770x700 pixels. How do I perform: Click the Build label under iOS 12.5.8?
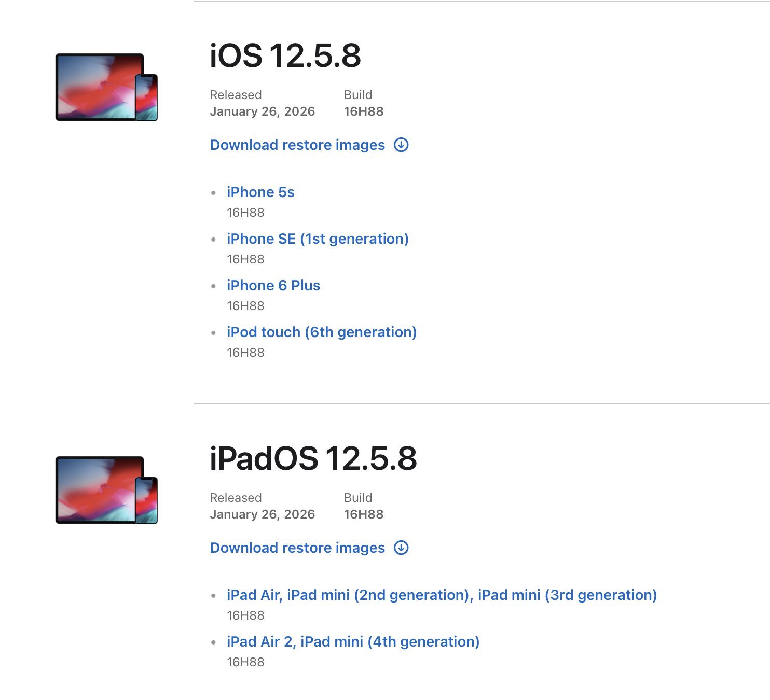358,95
